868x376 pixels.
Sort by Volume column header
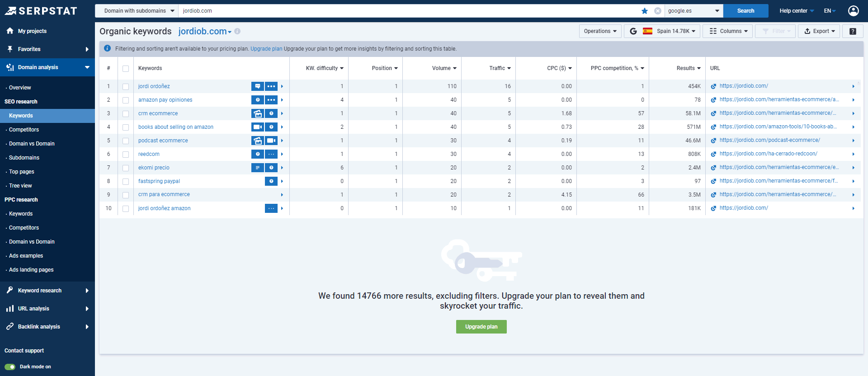click(x=444, y=68)
